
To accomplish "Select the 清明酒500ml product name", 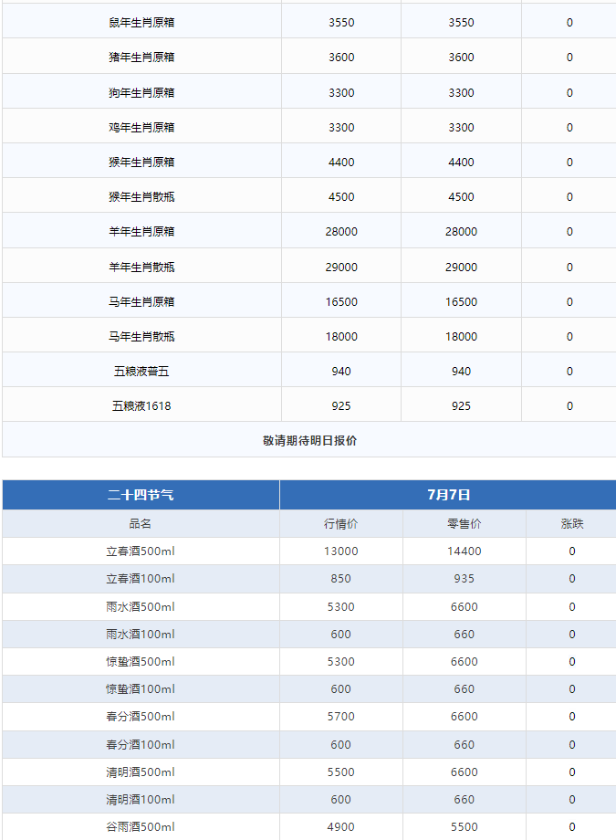I will click(x=141, y=772).
